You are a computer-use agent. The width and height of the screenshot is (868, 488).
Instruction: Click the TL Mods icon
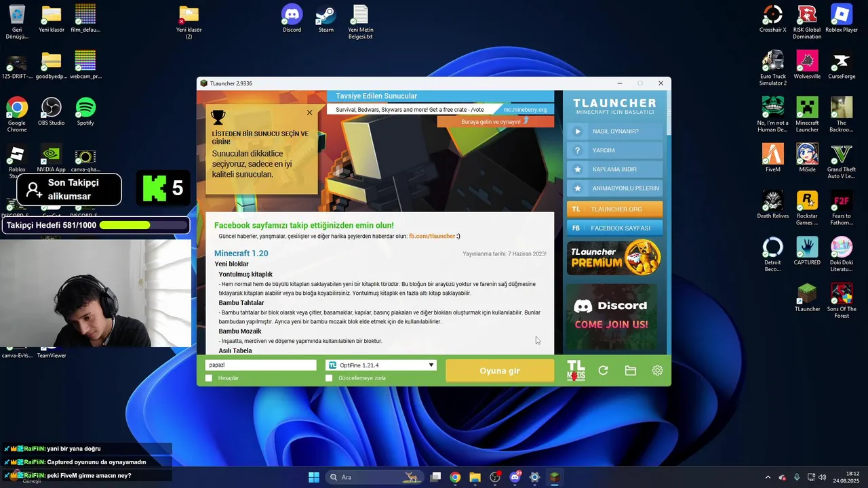pos(576,371)
